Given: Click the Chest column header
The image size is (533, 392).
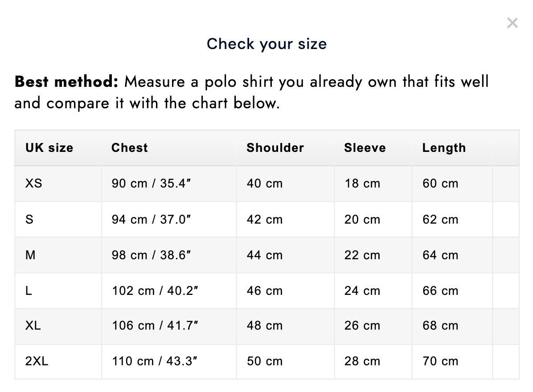Looking at the screenshot, I should 130,148.
